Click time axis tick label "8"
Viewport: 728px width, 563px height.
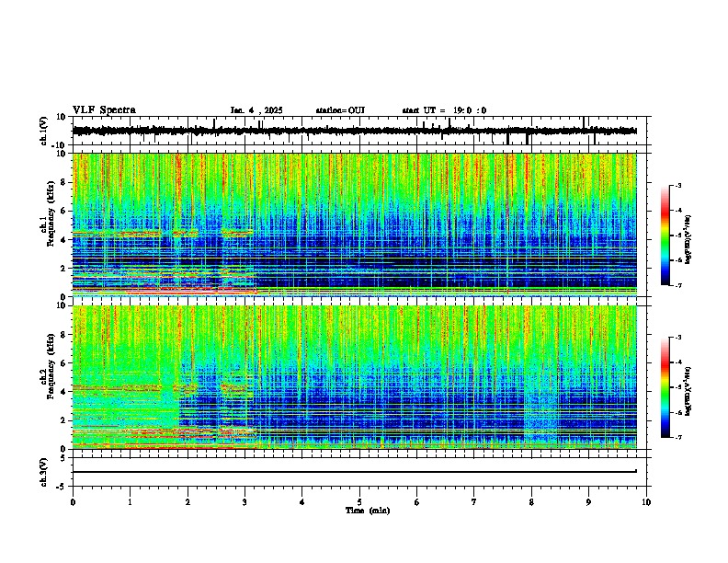coord(531,502)
